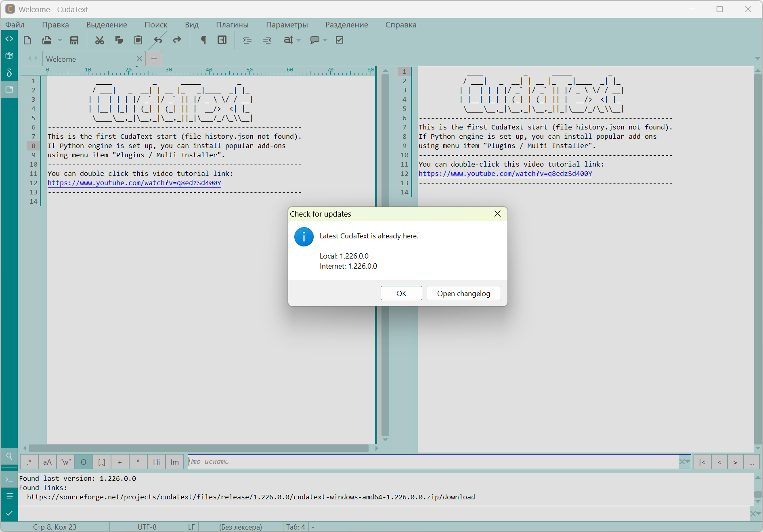Click the Cut scissors icon
Screen dimensions: 763x532
(x=99, y=40)
